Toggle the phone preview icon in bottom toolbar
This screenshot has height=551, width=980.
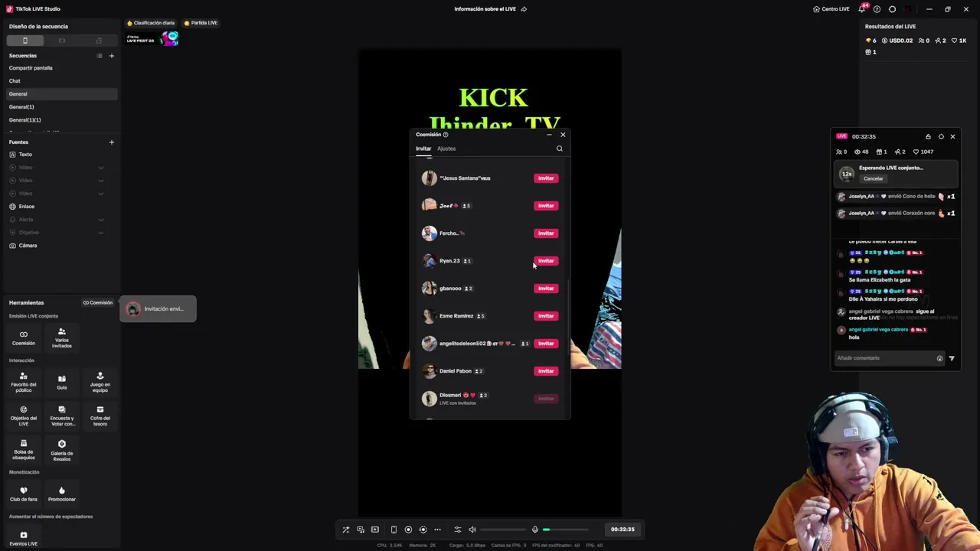394,530
